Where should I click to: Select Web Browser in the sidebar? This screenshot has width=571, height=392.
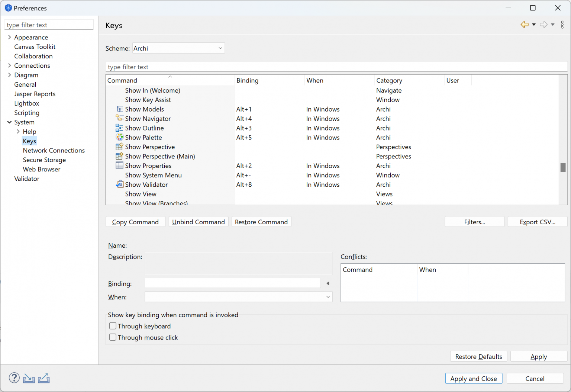coord(41,169)
